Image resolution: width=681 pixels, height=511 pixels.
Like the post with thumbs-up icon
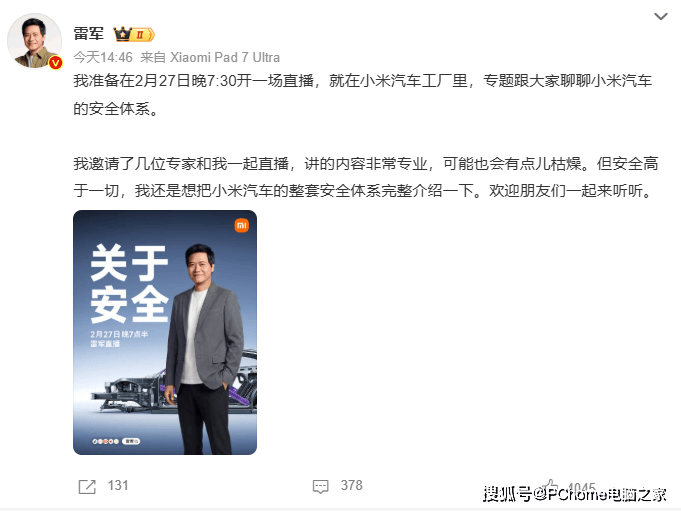click(551, 486)
